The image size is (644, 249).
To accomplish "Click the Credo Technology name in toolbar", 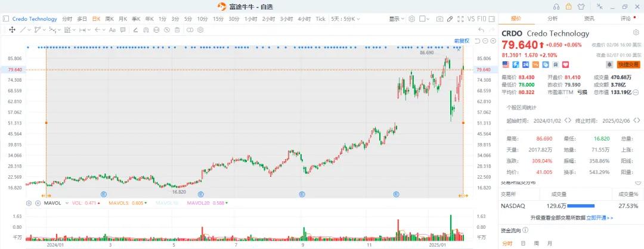I will (x=35, y=19).
